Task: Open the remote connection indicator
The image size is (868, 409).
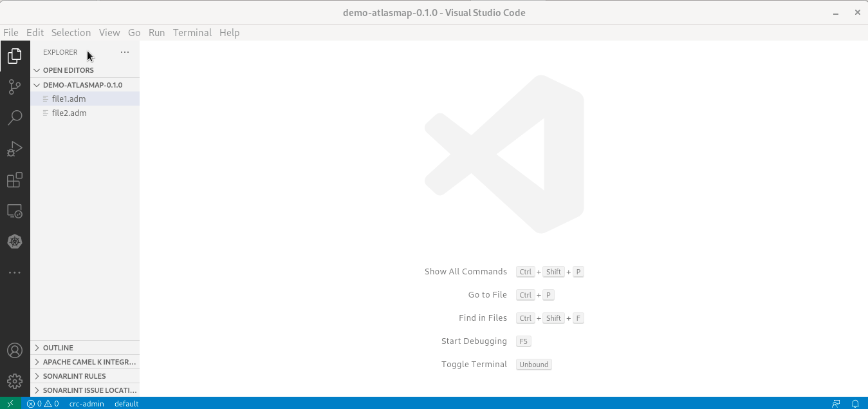Action: coord(10,404)
